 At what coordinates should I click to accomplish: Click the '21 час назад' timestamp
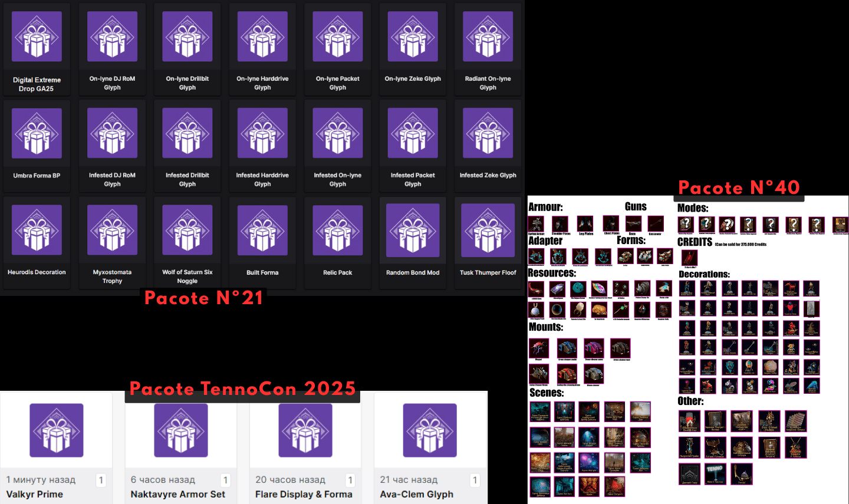pyautogui.click(x=409, y=480)
